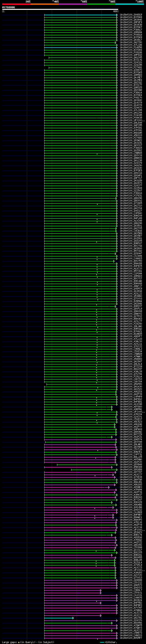
Task: Open hit UniRef100_P38417
Action: [131, 30]
